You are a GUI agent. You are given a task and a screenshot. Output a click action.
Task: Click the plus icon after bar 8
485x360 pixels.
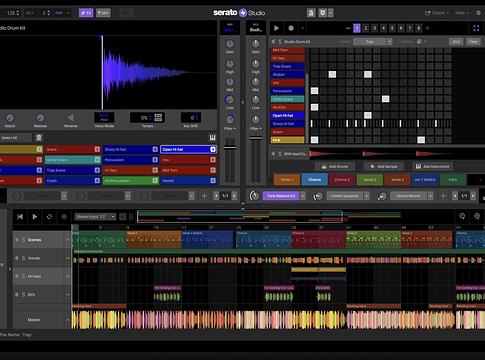coord(428,28)
